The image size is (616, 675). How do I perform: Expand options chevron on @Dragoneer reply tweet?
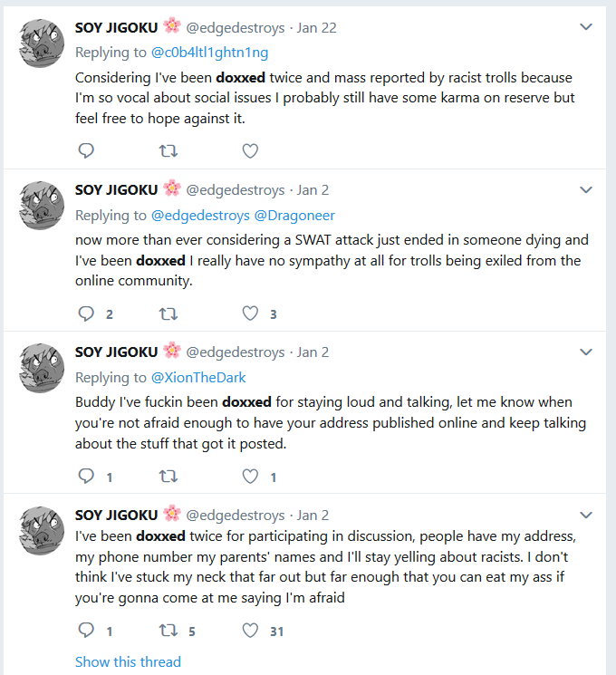point(586,190)
